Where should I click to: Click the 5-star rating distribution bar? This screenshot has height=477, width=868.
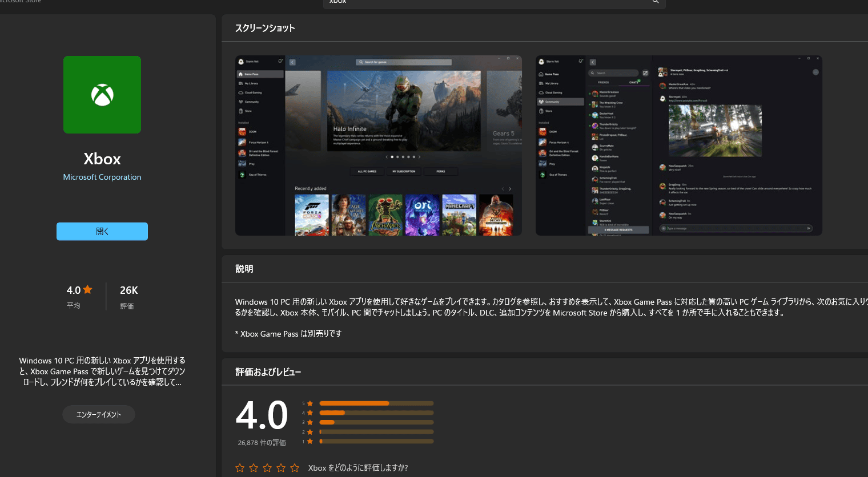376,403
